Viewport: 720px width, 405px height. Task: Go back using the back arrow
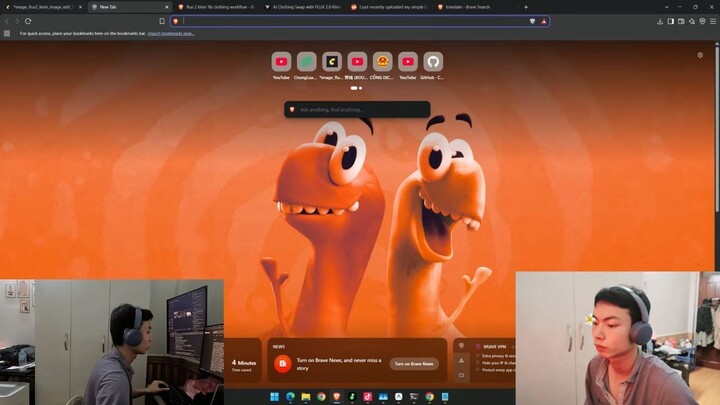7,21
